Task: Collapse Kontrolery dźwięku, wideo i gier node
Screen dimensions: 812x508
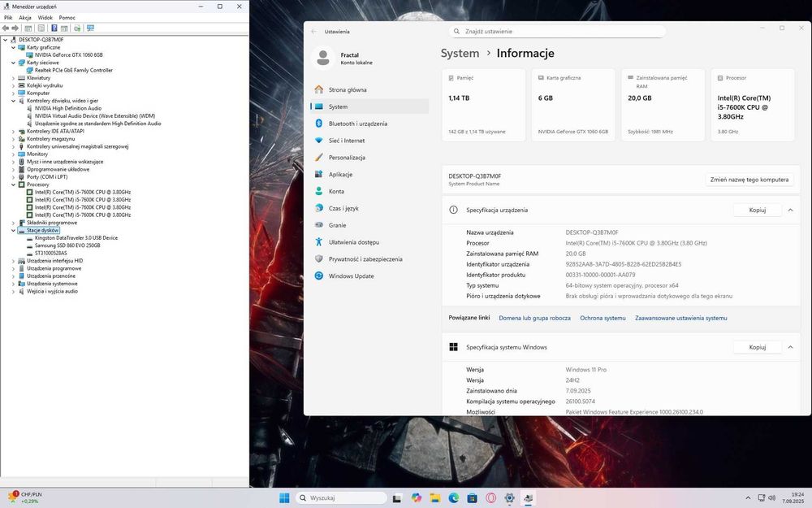Action: click(x=14, y=101)
